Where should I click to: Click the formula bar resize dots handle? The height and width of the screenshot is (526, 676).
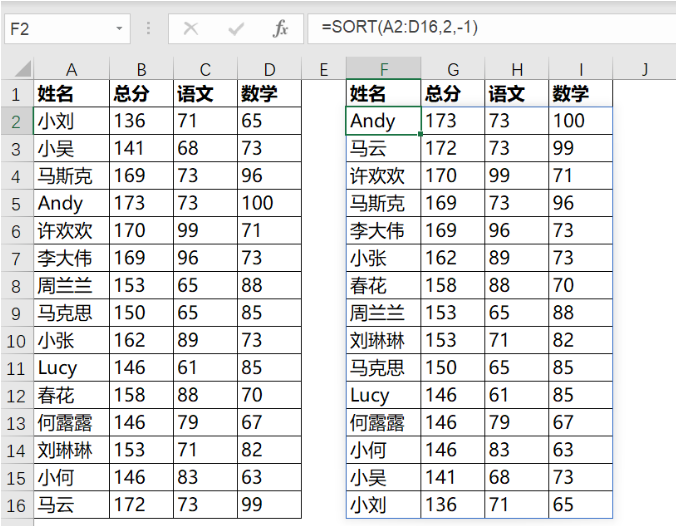(148, 28)
